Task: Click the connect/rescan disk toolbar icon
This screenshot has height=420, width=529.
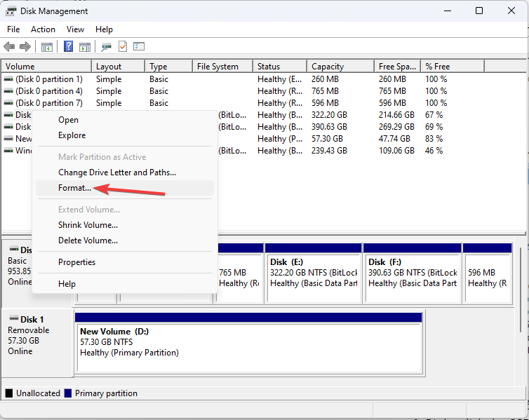Action: point(106,46)
